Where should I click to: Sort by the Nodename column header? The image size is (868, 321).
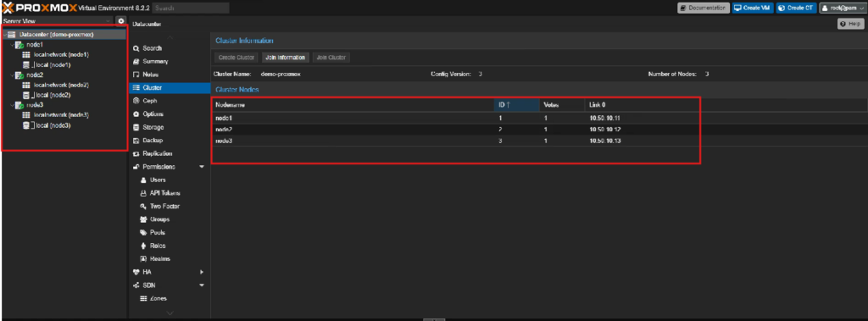pos(353,105)
